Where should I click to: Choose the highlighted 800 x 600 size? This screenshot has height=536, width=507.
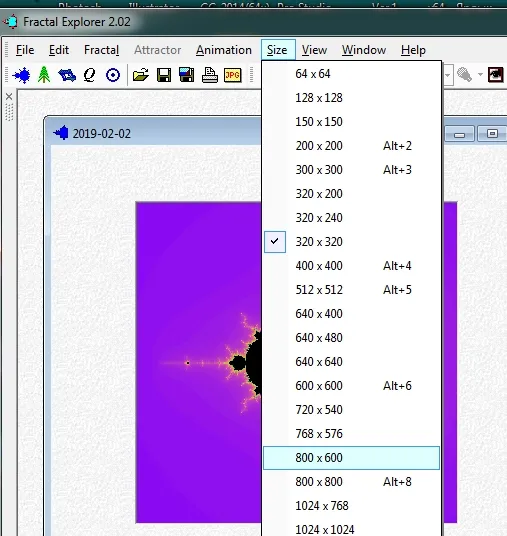(x=351, y=458)
